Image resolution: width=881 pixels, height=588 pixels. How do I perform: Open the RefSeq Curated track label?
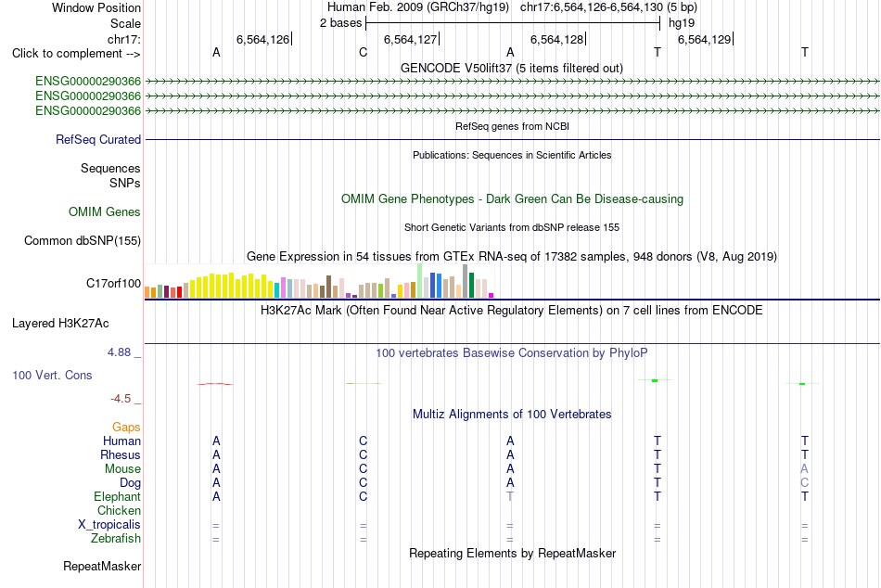(97, 139)
